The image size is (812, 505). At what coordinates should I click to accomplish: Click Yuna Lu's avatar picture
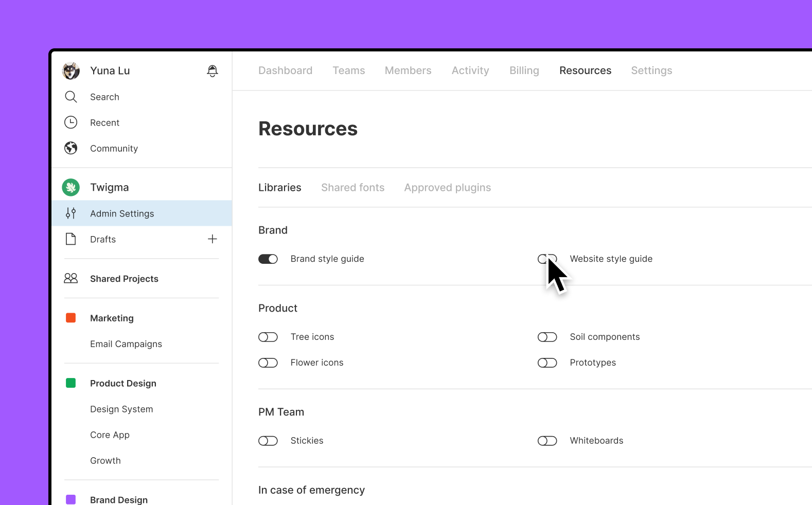[71, 71]
